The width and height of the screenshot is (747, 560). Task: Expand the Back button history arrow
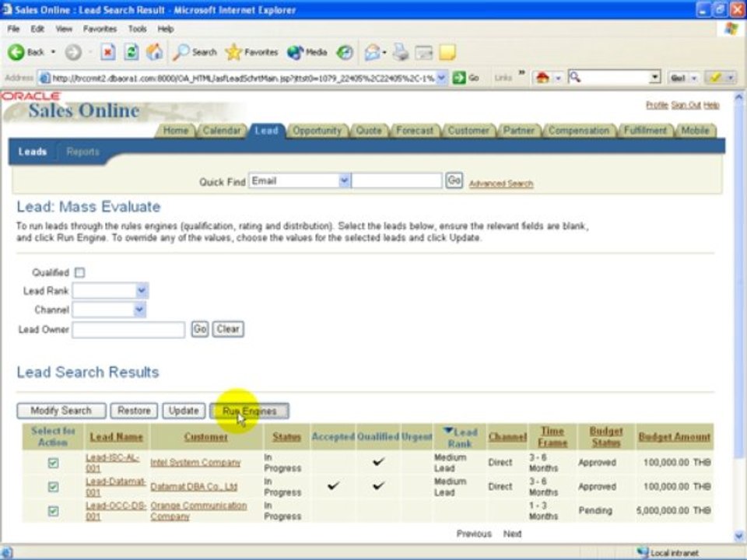53,52
